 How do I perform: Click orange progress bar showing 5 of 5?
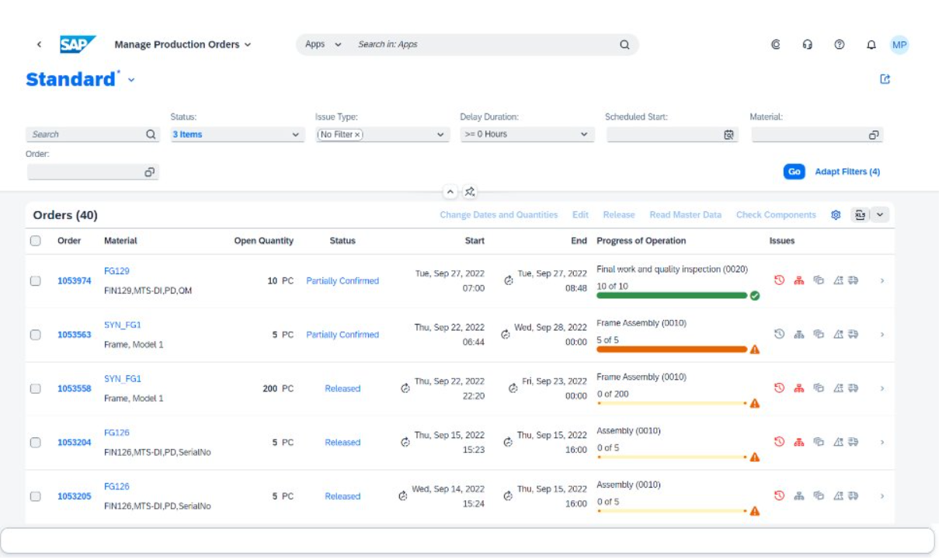(672, 350)
